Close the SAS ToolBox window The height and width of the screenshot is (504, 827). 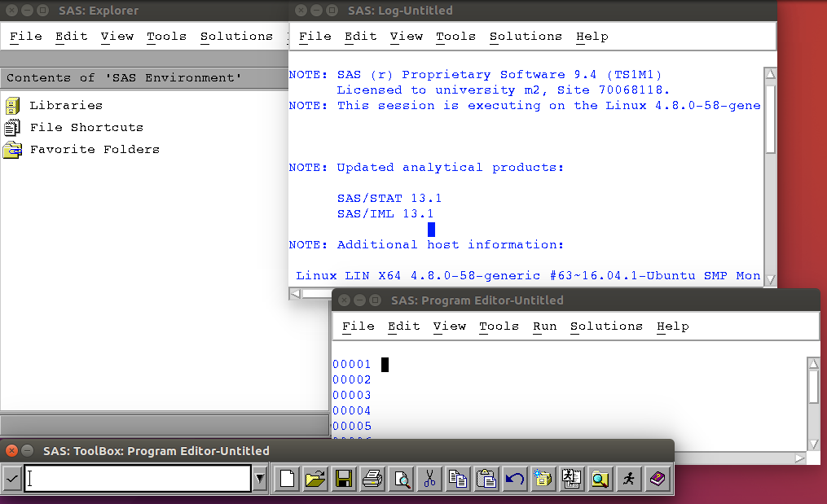11,451
